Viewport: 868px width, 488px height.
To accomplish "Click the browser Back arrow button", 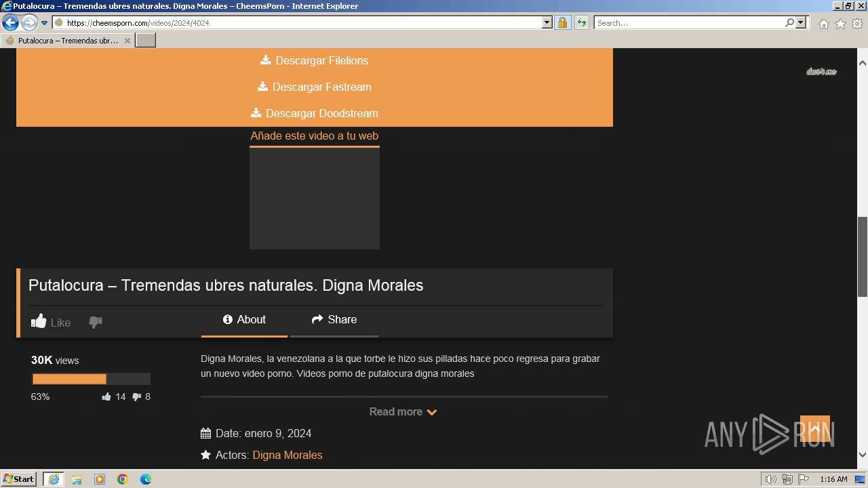I will click(10, 22).
